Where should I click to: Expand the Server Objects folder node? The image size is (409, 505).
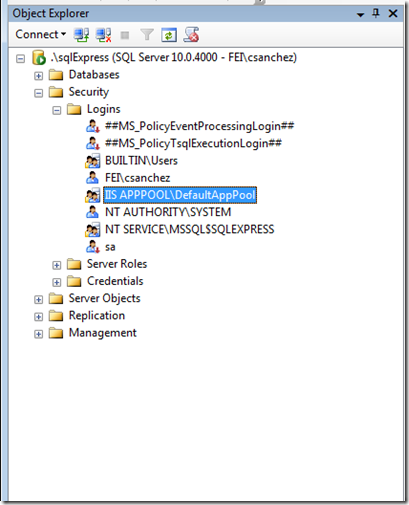pos(39,299)
